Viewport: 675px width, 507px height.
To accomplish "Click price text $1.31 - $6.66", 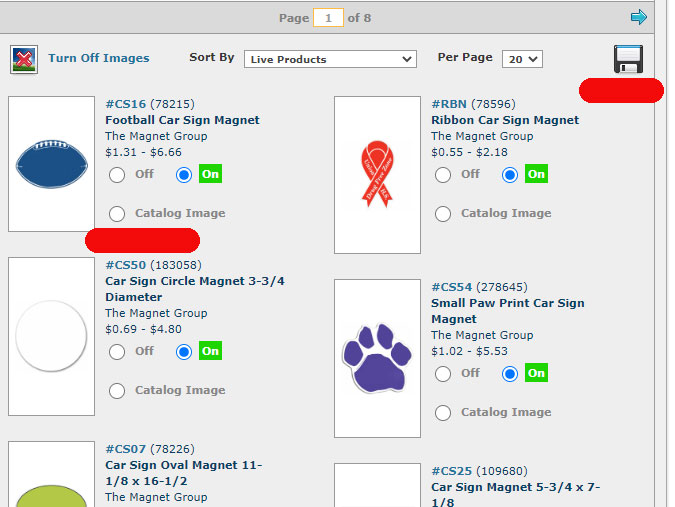I will click(x=143, y=152).
